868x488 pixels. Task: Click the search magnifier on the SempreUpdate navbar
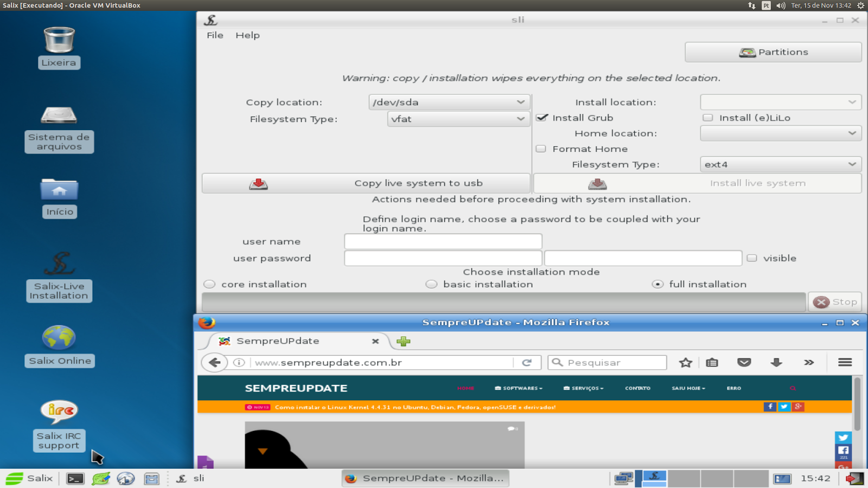[793, 388]
